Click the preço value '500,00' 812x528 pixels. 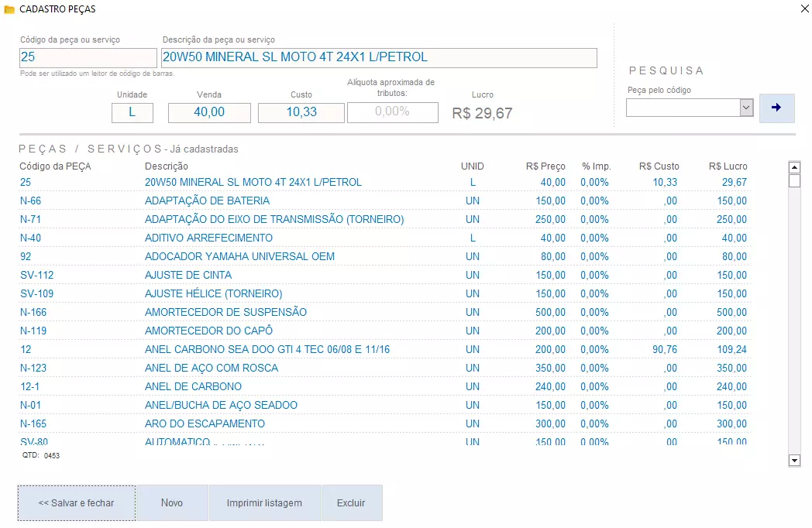pos(550,313)
